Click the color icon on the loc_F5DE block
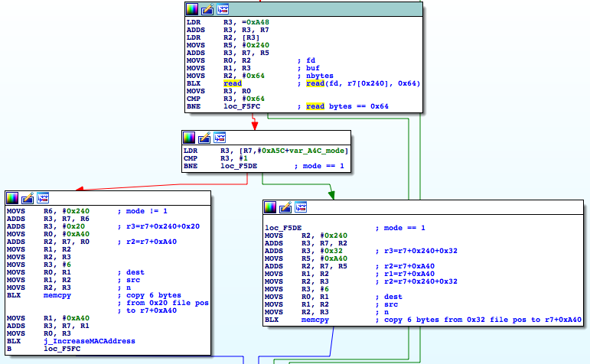 (271, 207)
